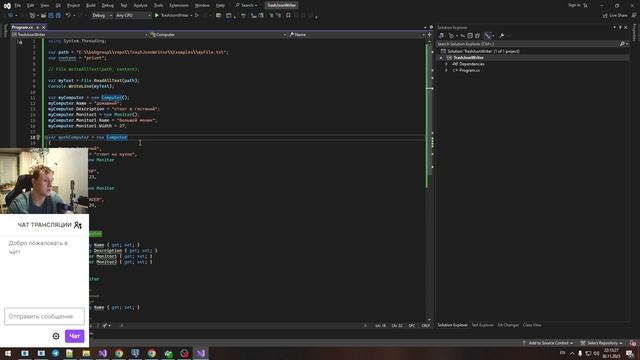Expand the Program.cs node
Image resolution: width=640 pixels, height=360 pixels.
click(446, 70)
